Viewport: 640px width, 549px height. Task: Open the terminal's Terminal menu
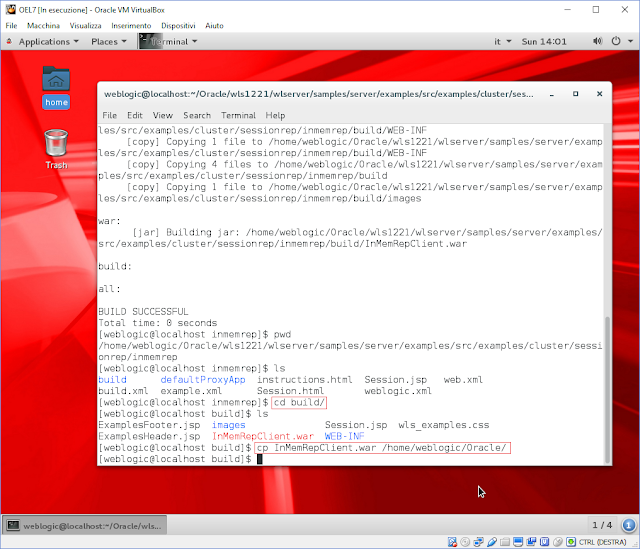(238, 116)
